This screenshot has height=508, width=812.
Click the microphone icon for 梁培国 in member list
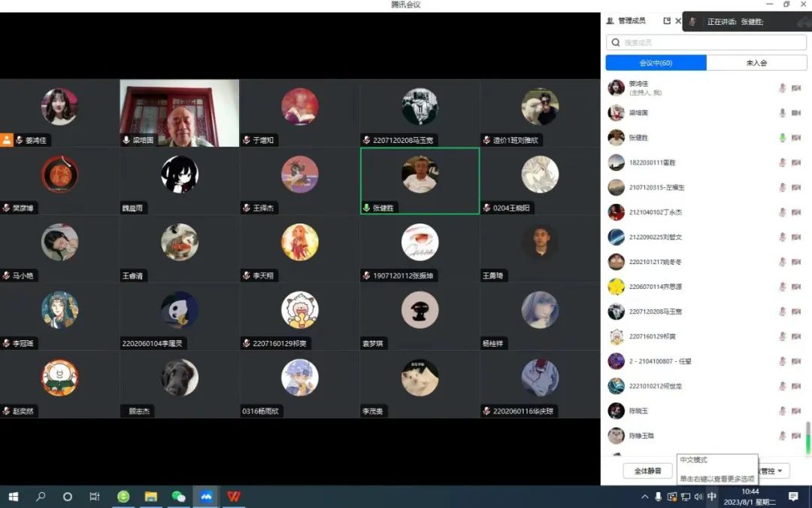coord(782,113)
